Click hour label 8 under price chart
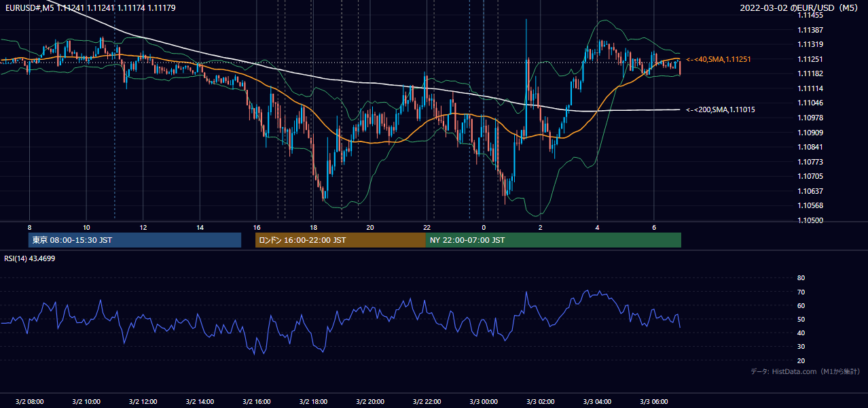The width and height of the screenshot is (868, 408). tap(29, 227)
